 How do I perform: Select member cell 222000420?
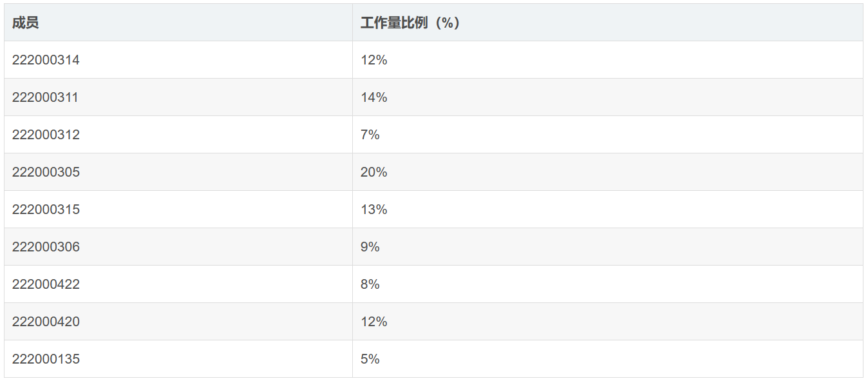pos(46,322)
